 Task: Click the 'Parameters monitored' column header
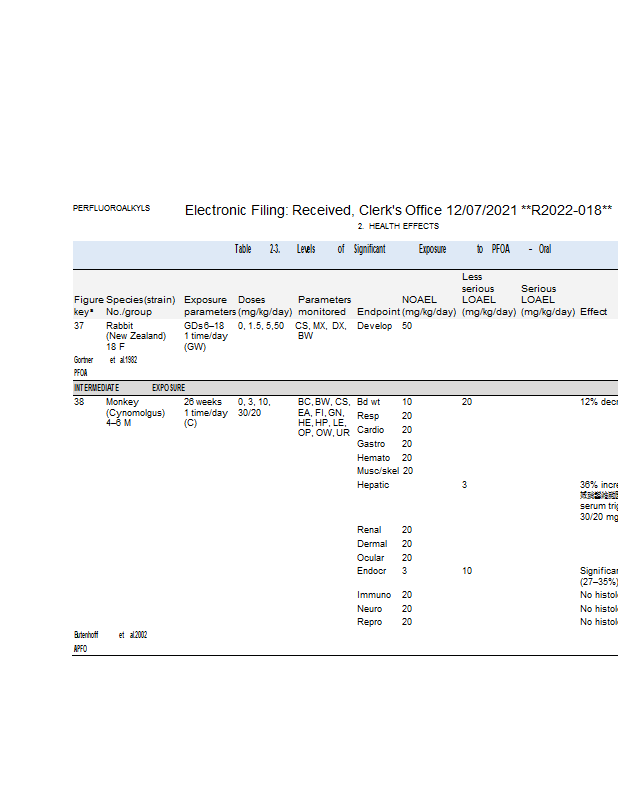coord(324,305)
